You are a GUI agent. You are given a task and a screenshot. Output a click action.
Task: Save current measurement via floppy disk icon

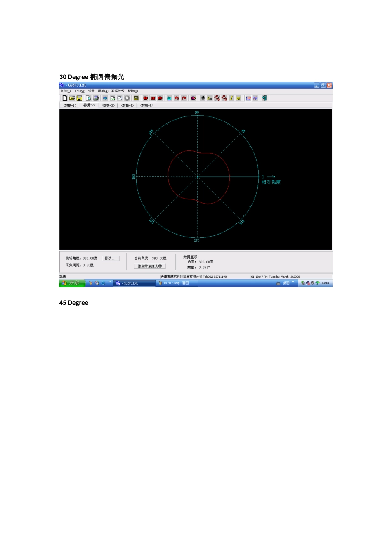pyautogui.click(x=79, y=98)
